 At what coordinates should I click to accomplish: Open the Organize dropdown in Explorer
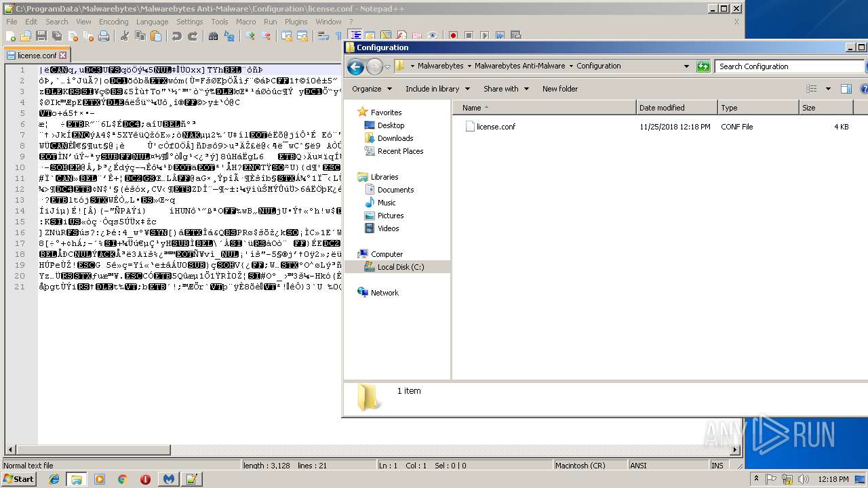[x=372, y=89]
